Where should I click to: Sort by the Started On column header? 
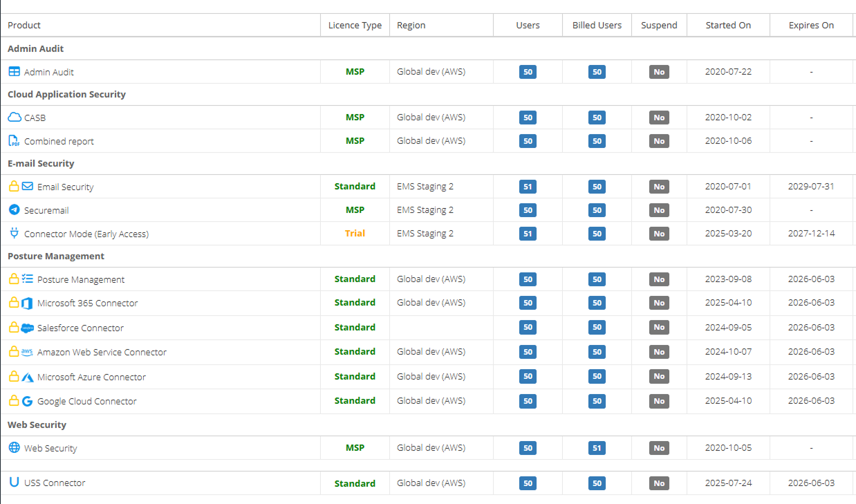[x=728, y=25]
